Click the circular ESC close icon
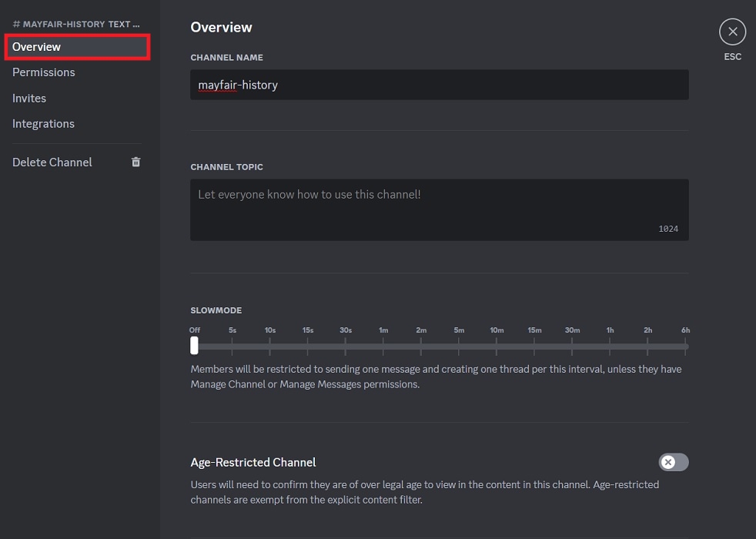Image resolution: width=756 pixels, height=539 pixels. click(x=732, y=32)
